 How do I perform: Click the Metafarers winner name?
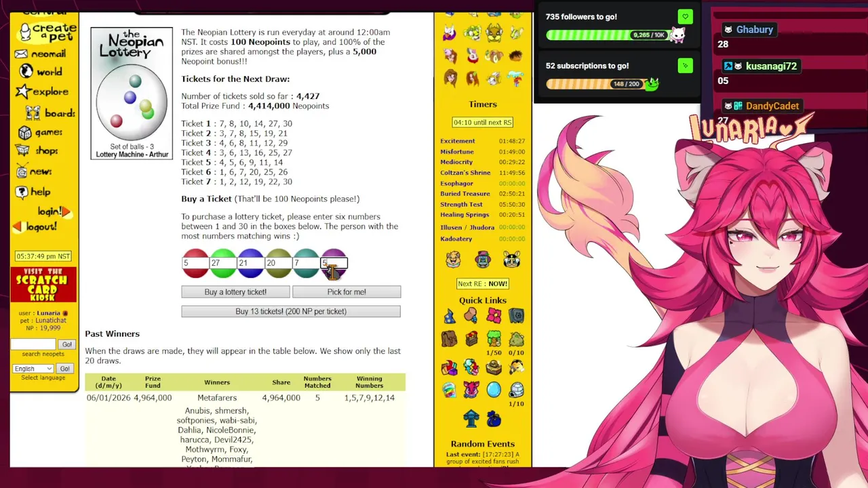[217, 398]
